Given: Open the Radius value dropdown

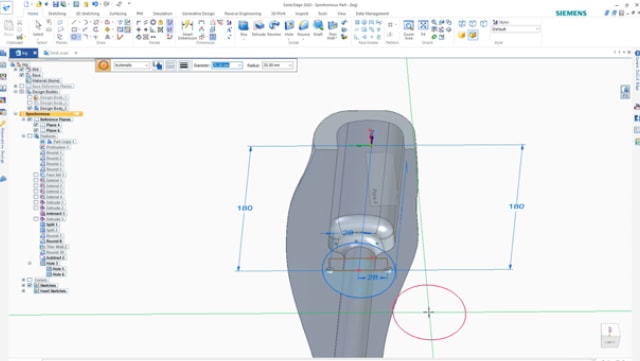Looking at the screenshot, I should coord(290,65).
